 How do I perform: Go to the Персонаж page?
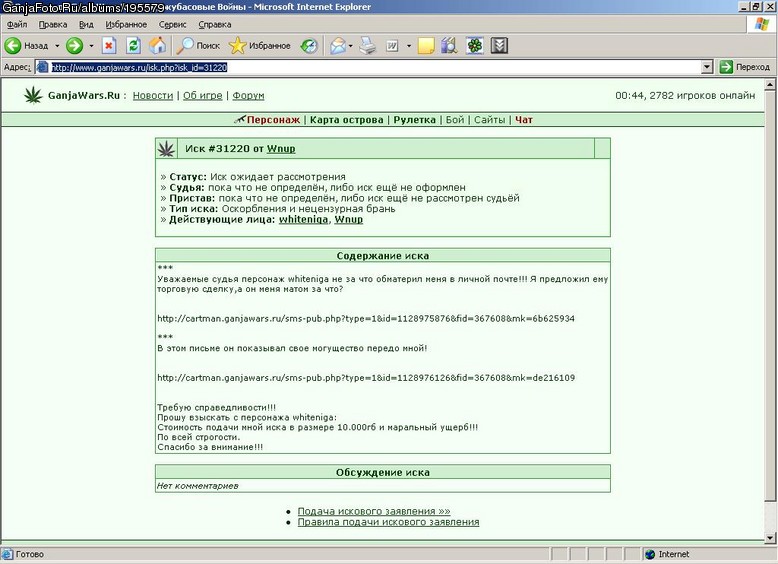pos(273,120)
